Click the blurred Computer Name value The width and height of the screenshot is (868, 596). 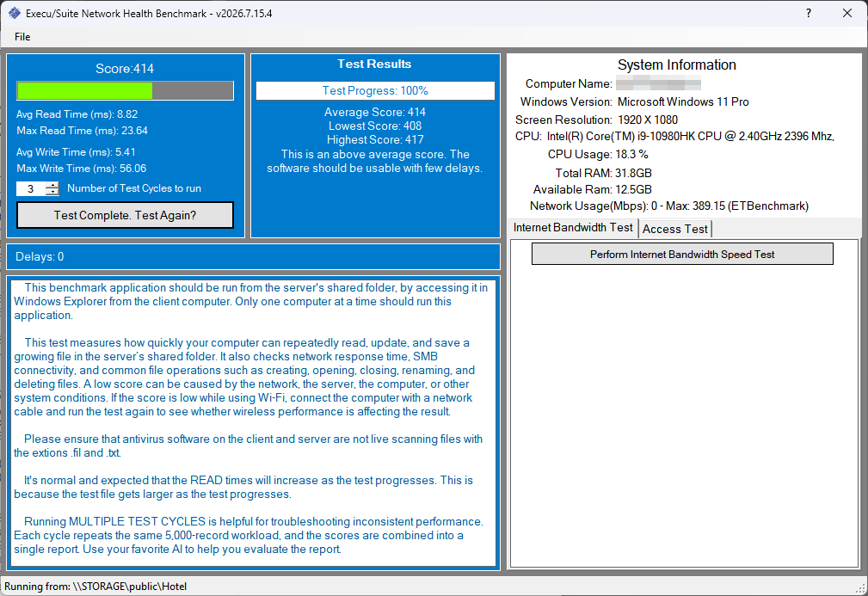[x=658, y=84]
